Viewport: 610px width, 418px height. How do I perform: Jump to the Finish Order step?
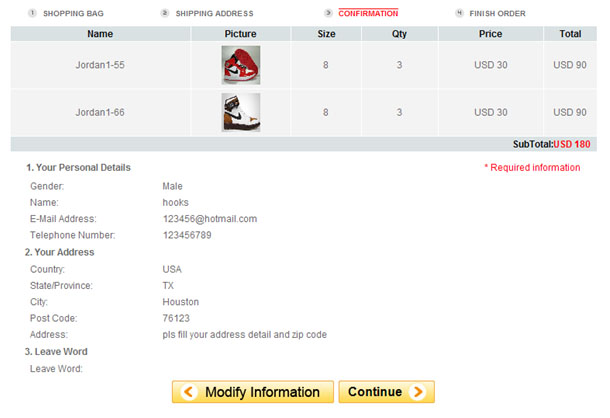point(497,14)
